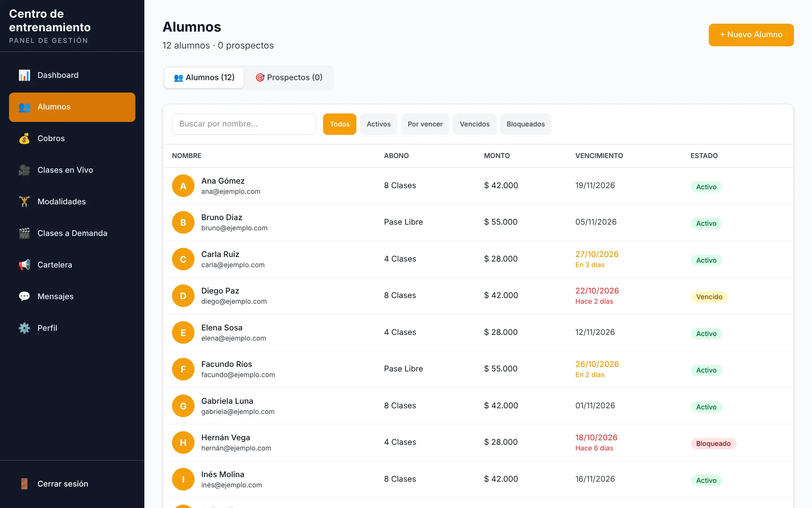Go to Cobros in the sidebar

tap(72, 138)
